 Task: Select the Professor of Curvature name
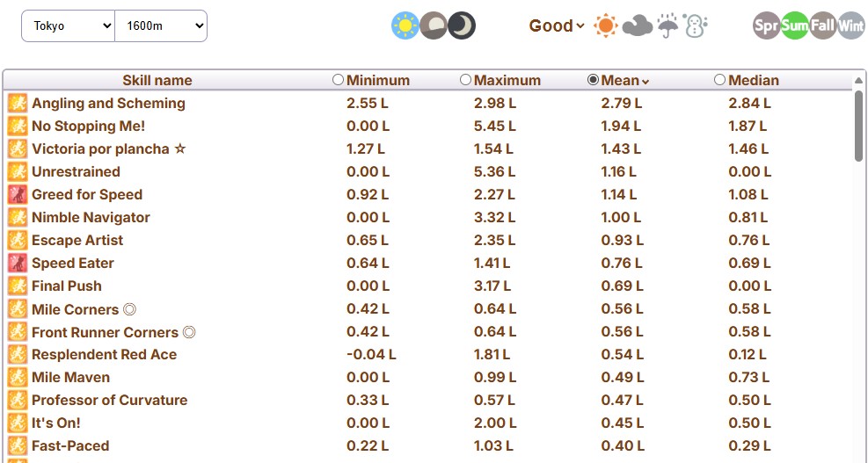pos(110,401)
